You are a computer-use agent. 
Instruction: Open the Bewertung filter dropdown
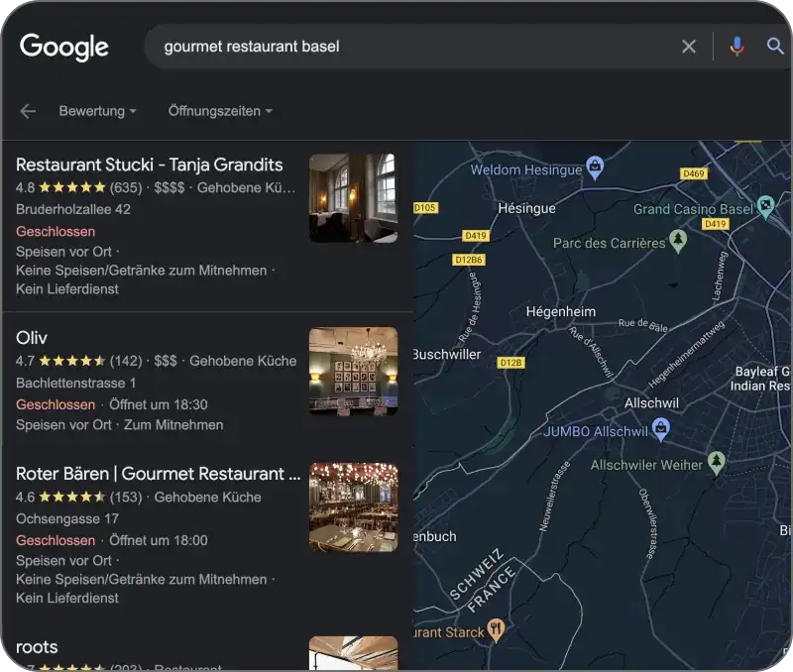pyautogui.click(x=97, y=111)
